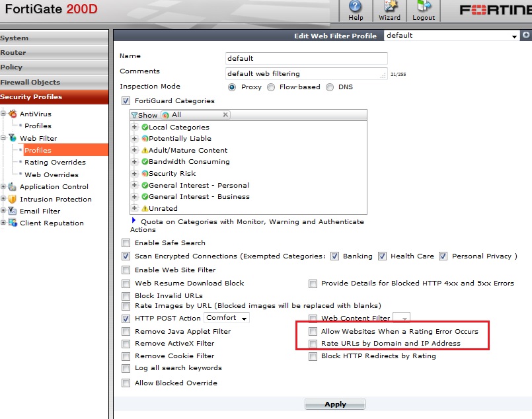Open the Policy menu

point(54,67)
